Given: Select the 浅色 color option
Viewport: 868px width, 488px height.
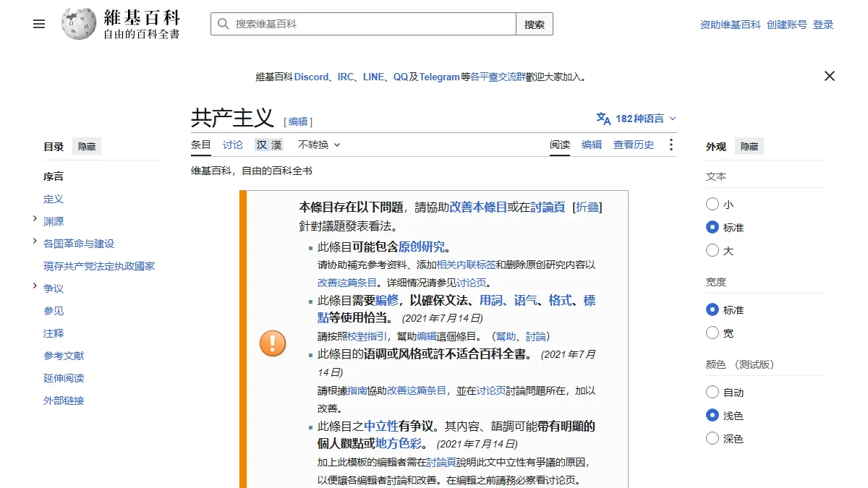Looking at the screenshot, I should (712, 416).
